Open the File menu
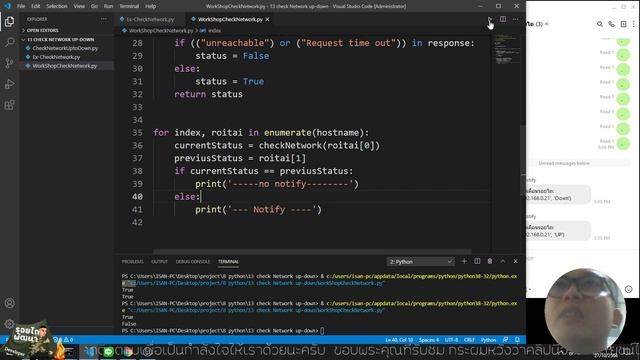 [x=21, y=6]
